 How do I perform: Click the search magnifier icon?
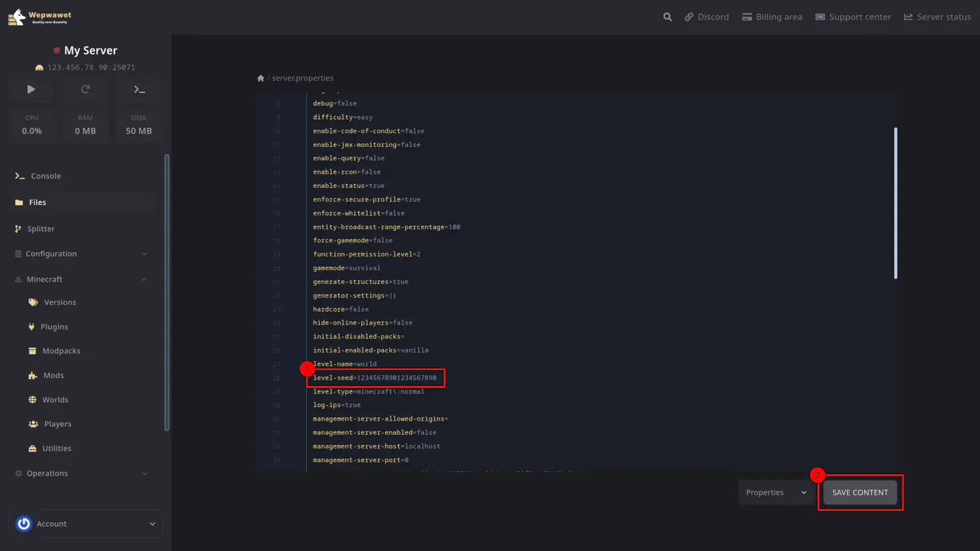667,17
